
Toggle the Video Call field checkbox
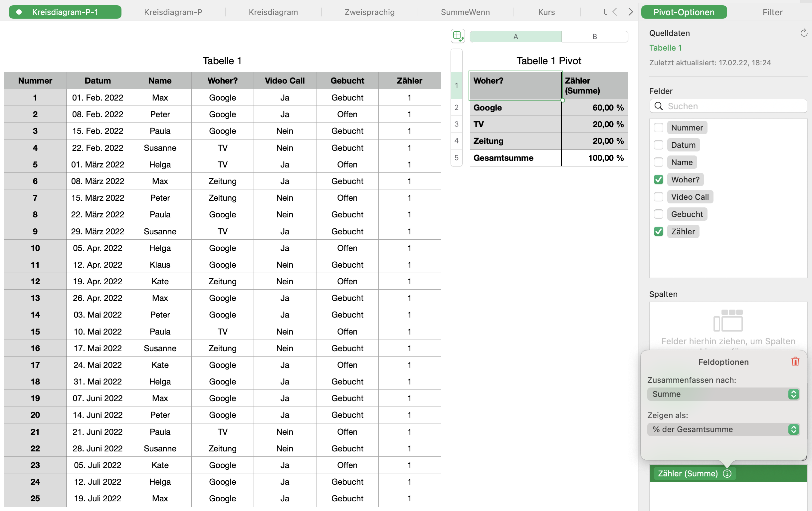coord(658,197)
